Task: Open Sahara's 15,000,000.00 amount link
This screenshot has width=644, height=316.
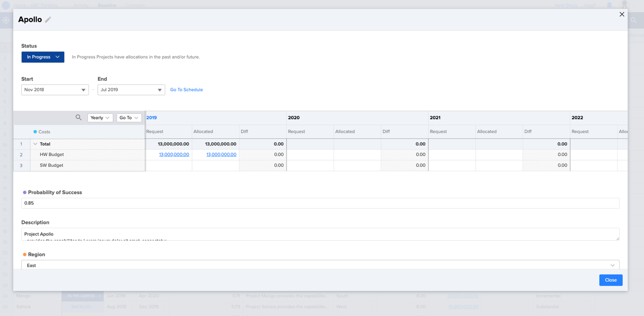Action: click(463, 306)
